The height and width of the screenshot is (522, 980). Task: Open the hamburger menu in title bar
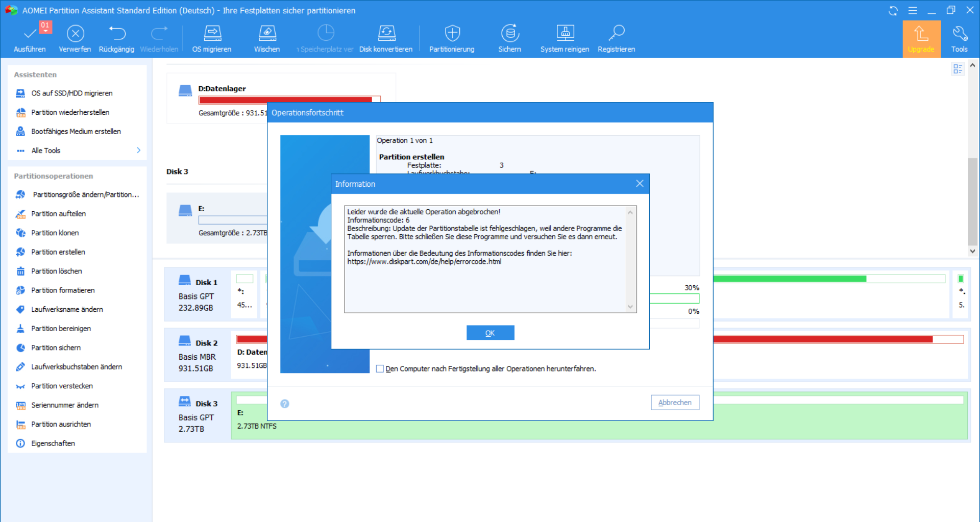coord(913,11)
